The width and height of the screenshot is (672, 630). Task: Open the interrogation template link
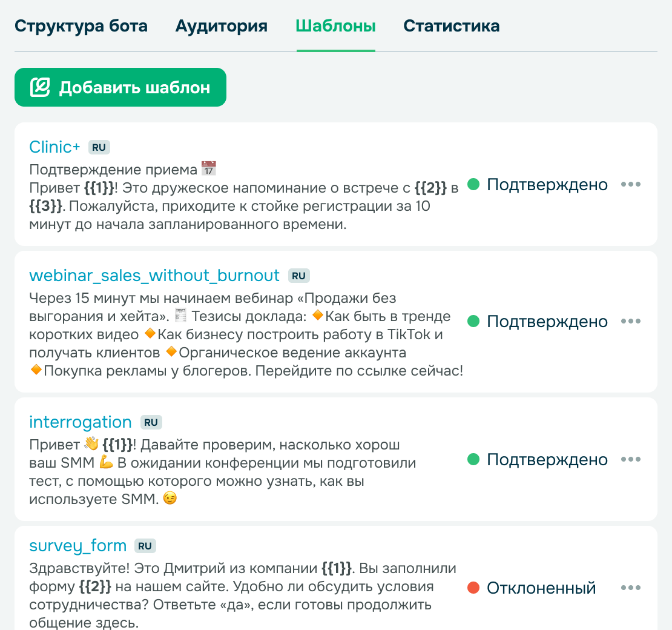tap(81, 422)
